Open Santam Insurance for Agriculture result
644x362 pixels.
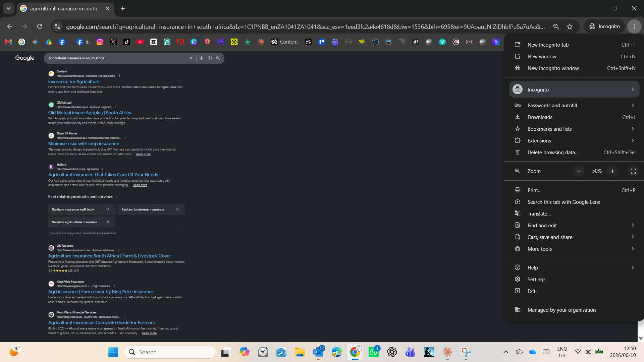tap(74, 82)
